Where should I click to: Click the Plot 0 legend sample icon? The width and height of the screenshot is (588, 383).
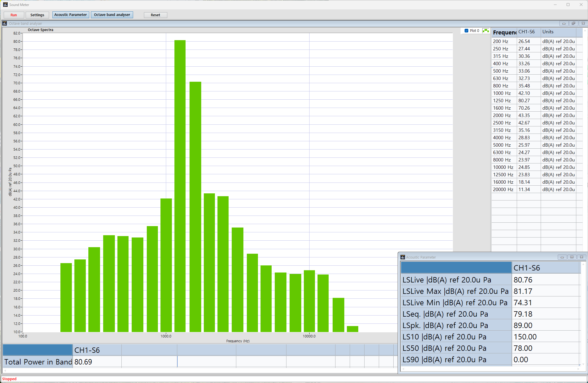click(486, 31)
